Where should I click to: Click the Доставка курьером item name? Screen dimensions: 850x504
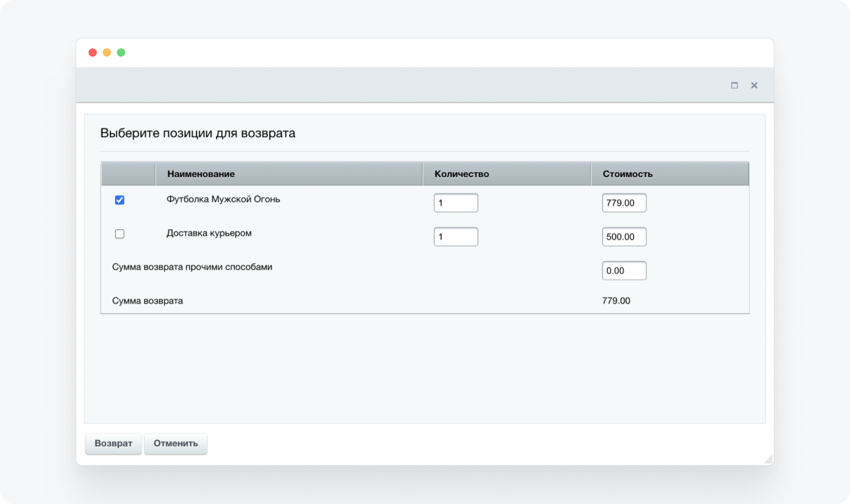pos(209,233)
